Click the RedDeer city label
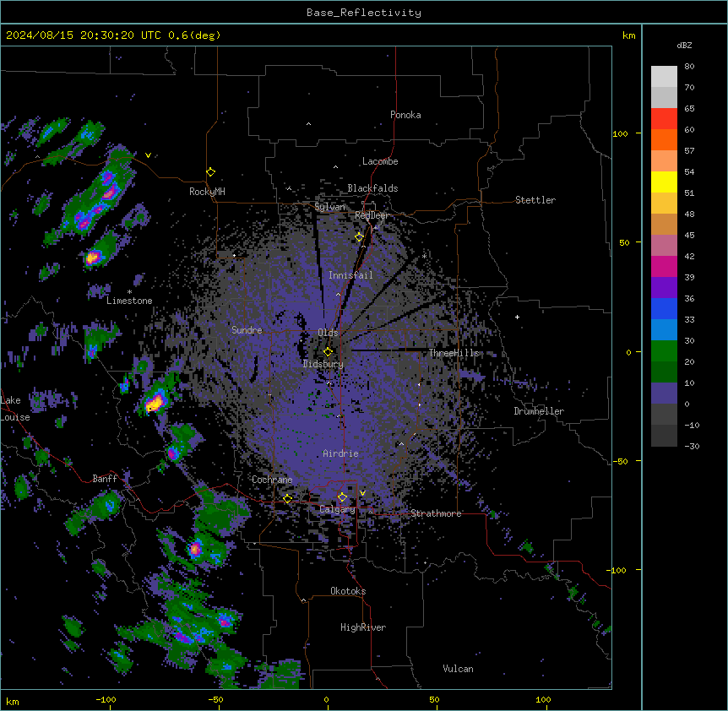Screen dimensions: 728x711 point(372,215)
